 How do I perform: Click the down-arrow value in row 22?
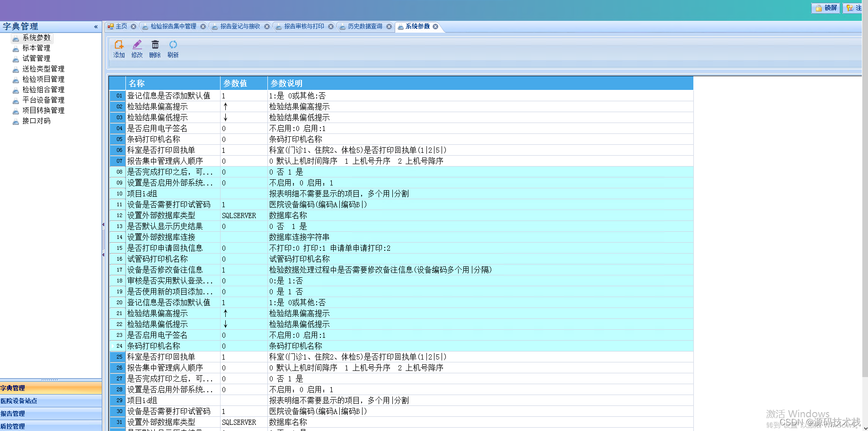pyautogui.click(x=225, y=324)
